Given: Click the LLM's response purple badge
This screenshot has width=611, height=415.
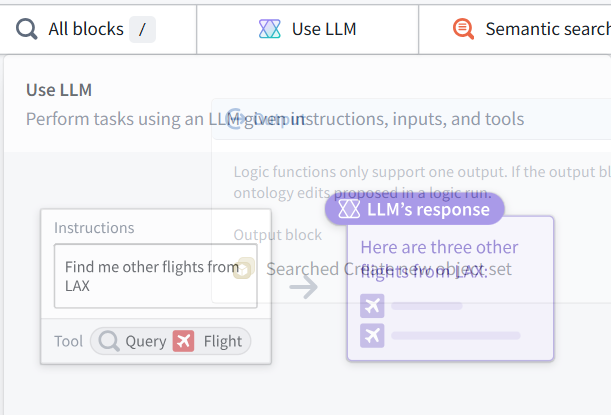Looking at the screenshot, I should [415, 209].
